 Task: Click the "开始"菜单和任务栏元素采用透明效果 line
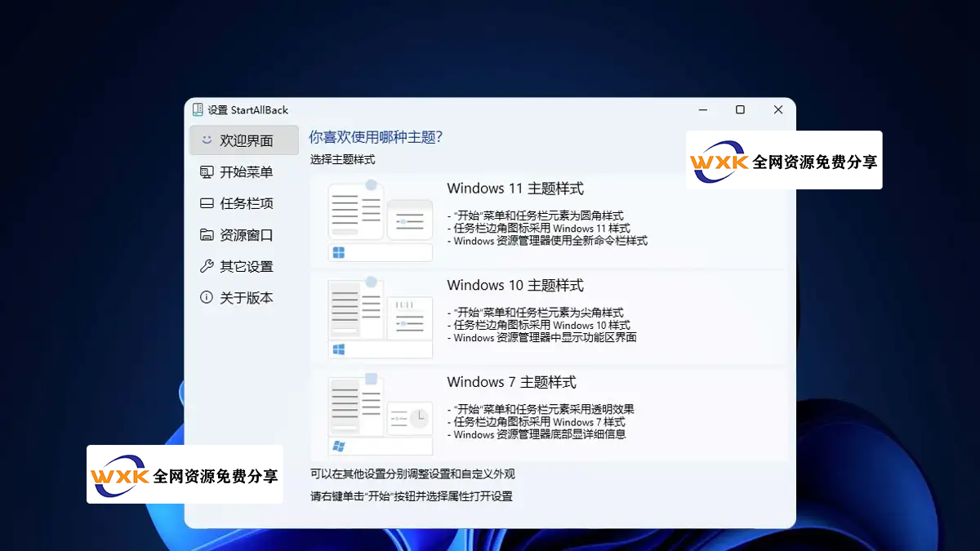pyautogui.click(x=541, y=409)
